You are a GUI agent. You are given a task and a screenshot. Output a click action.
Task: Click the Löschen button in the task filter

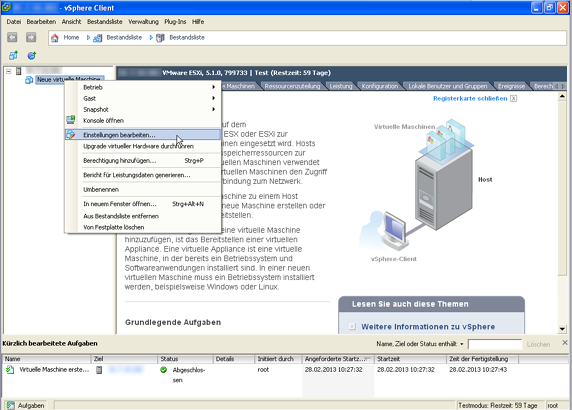538,344
